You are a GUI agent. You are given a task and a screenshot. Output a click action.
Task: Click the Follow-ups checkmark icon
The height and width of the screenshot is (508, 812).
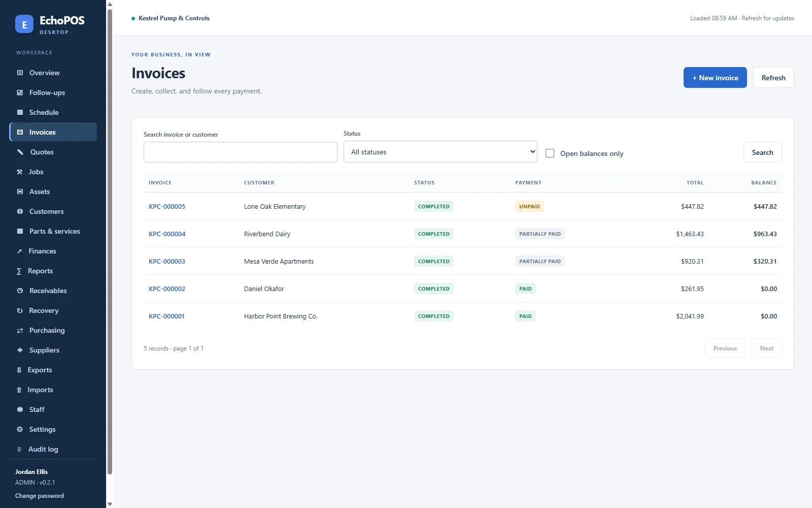click(20, 92)
